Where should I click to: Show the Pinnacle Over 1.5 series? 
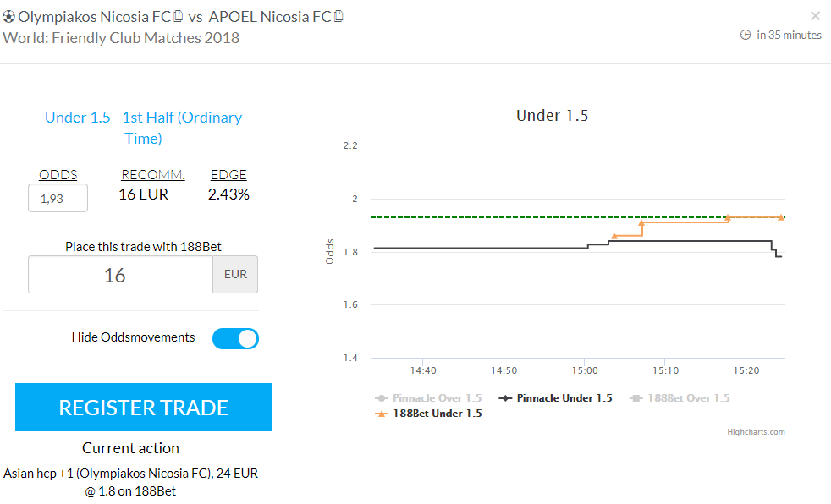click(x=438, y=398)
